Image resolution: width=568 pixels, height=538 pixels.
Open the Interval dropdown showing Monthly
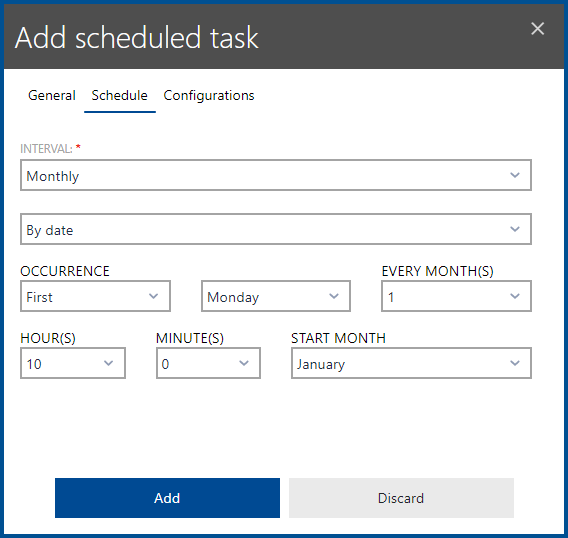276,175
